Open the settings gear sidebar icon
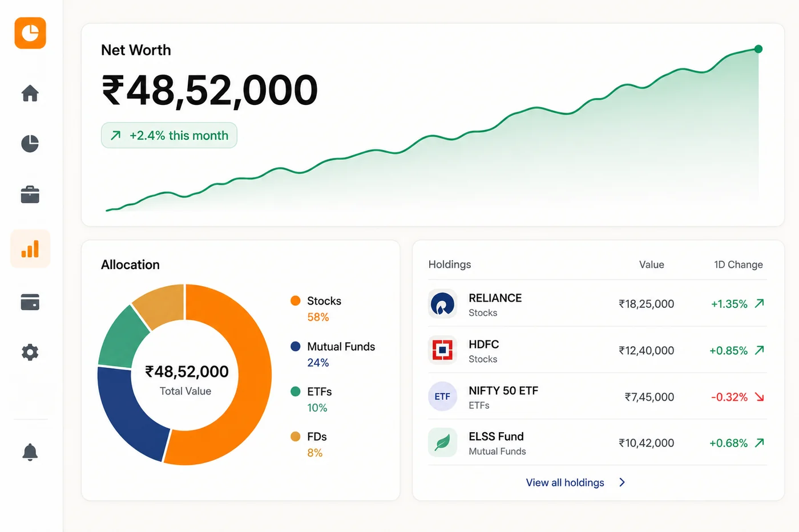This screenshot has height=532, width=799. click(30, 352)
